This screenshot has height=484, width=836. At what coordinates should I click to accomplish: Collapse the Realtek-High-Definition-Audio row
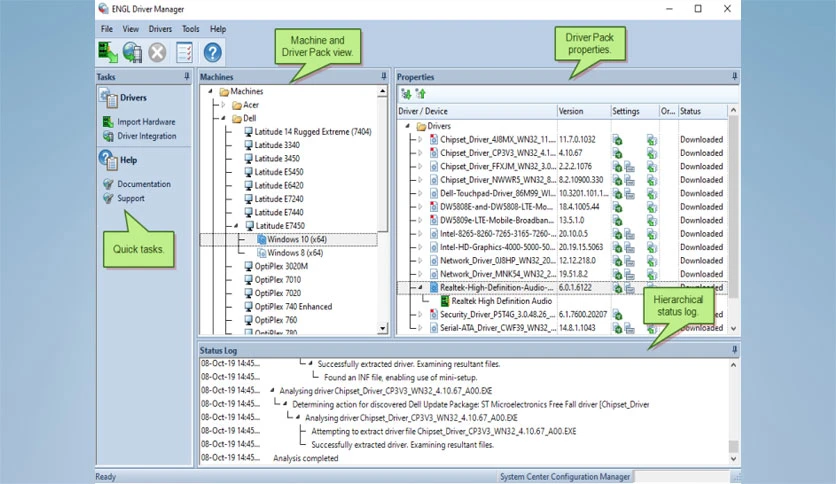[x=420, y=288]
